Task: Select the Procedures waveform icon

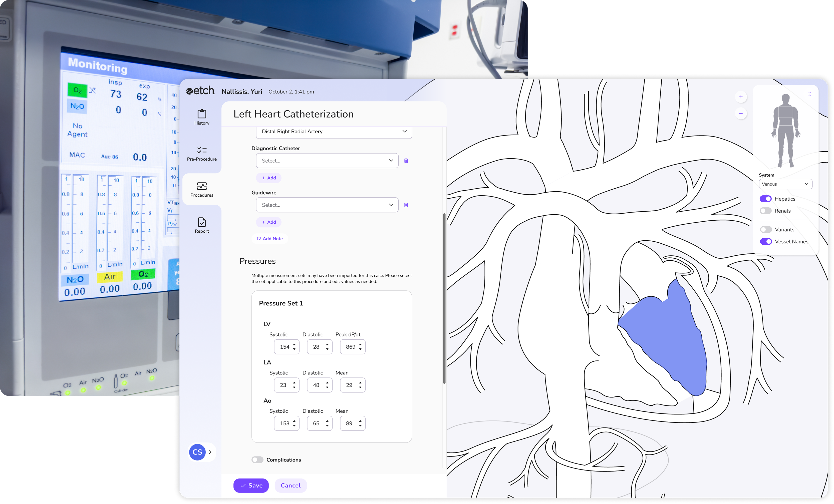Action: [202, 186]
